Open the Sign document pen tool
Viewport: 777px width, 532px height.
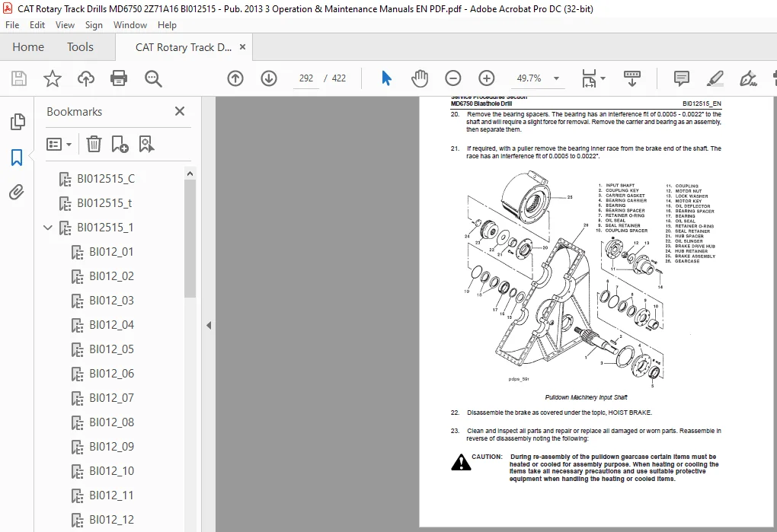[748, 78]
